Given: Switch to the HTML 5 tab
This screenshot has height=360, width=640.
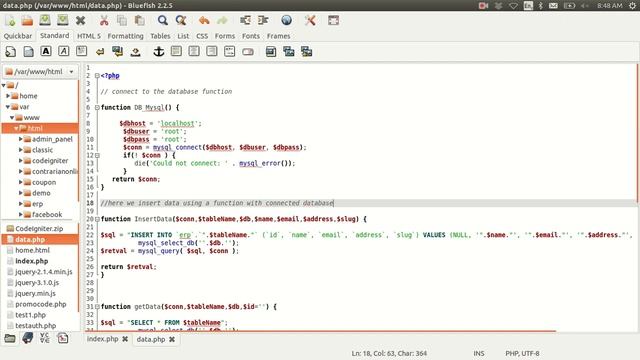Looking at the screenshot, I should [x=89, y=36].
